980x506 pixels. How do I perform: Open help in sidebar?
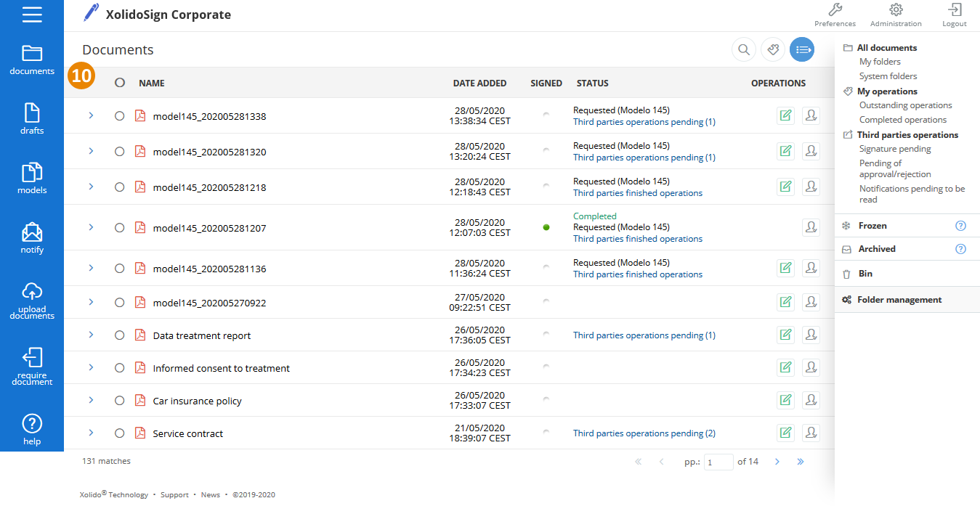pyautogui.click(x=32, y=429)
